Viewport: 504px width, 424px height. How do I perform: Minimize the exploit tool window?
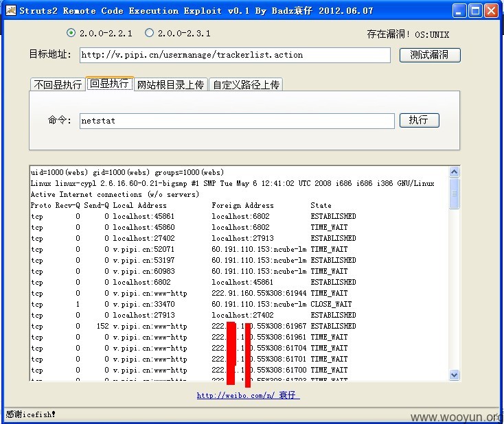[459, 11]
